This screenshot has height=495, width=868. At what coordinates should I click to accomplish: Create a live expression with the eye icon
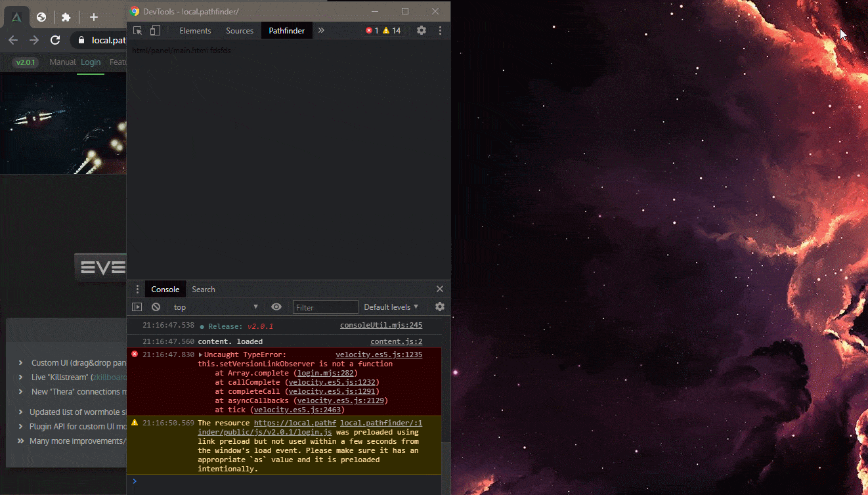[x=276, y=307]
